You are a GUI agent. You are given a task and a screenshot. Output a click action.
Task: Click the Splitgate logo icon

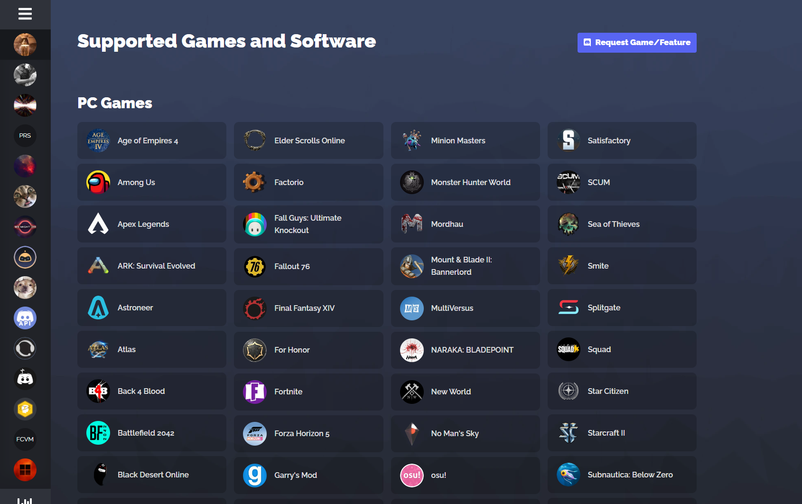click(x=568, y=308)
